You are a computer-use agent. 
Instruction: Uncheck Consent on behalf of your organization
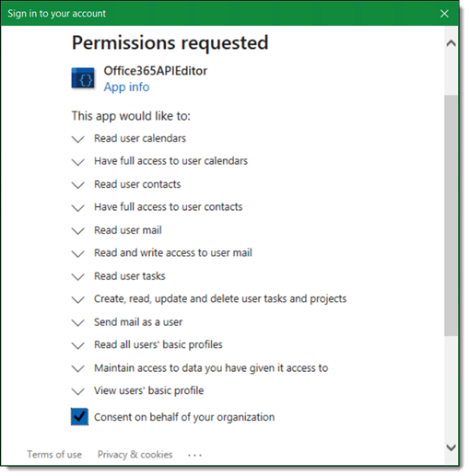point(79,417)
